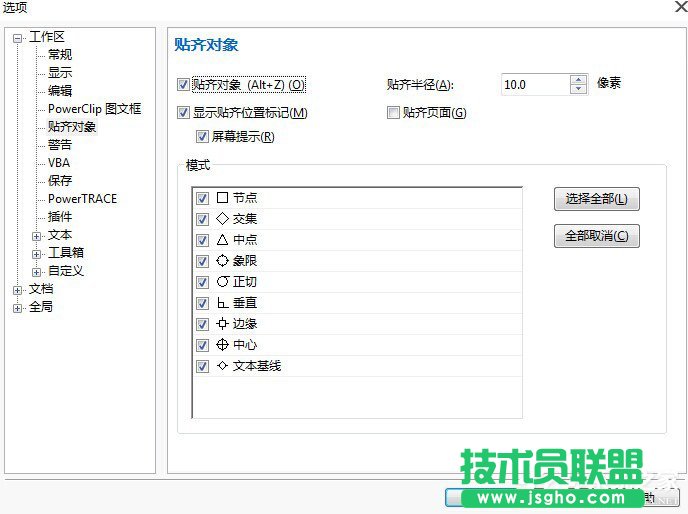Toggle the 贴齐对象 (Alt+Z) checkbox
The height and width of the screenshot is (514, 688).
point(183,85)
